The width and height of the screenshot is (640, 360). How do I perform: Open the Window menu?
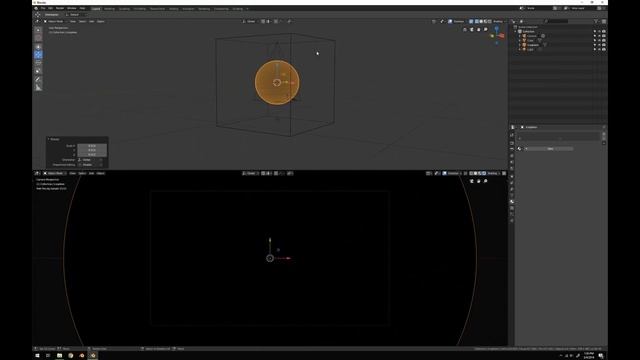[x=71, y=8]
